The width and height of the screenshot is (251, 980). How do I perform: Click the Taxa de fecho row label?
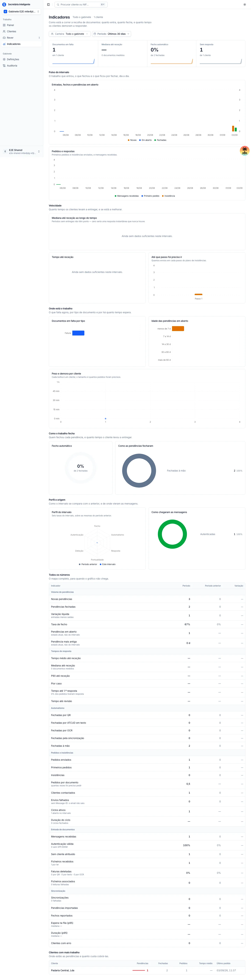(59, 624)
